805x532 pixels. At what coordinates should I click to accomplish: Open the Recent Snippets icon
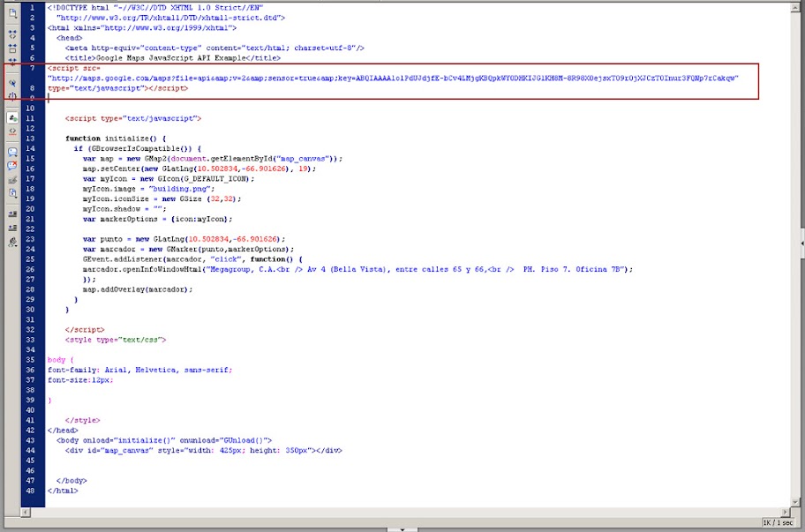point(13,193)
